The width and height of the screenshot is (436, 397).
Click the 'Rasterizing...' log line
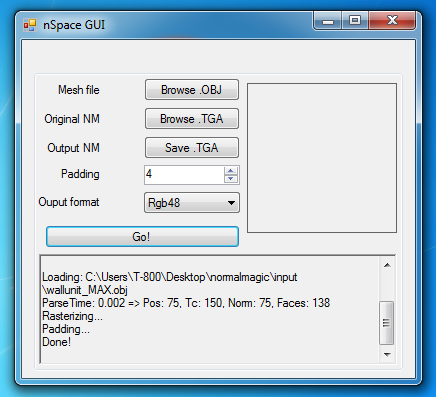[72, 316]
